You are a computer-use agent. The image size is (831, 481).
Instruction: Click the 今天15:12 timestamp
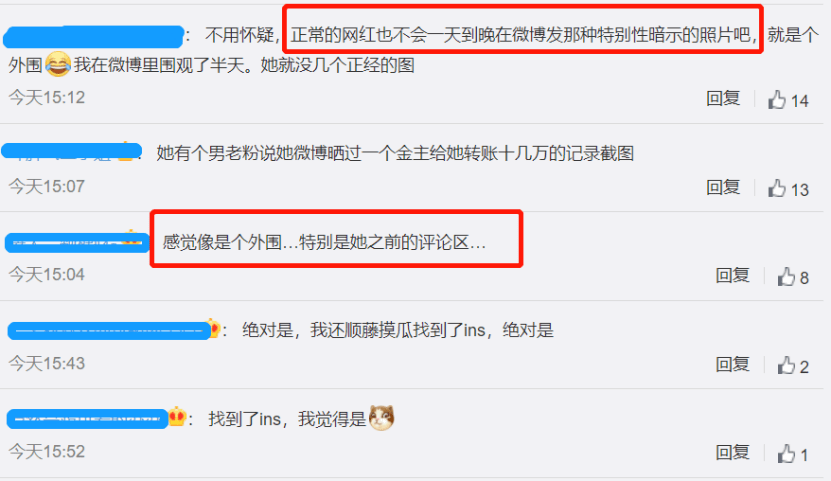click(x=47, y=97)
